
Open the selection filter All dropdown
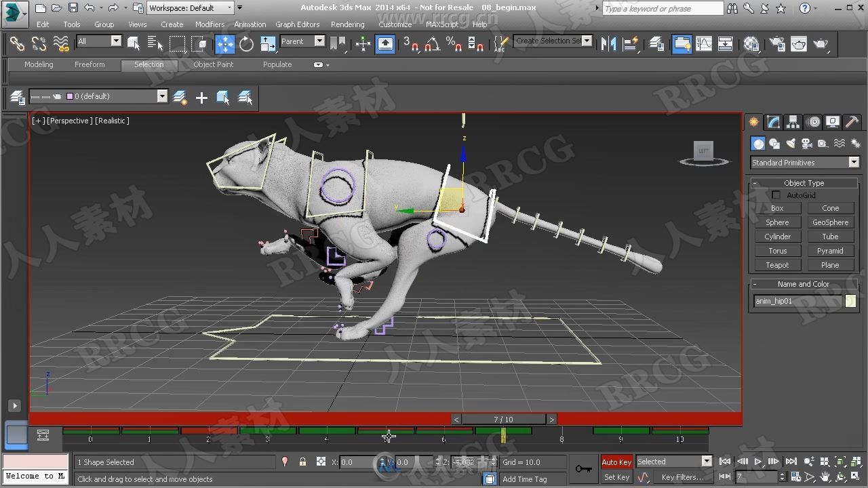click(98, 41)
